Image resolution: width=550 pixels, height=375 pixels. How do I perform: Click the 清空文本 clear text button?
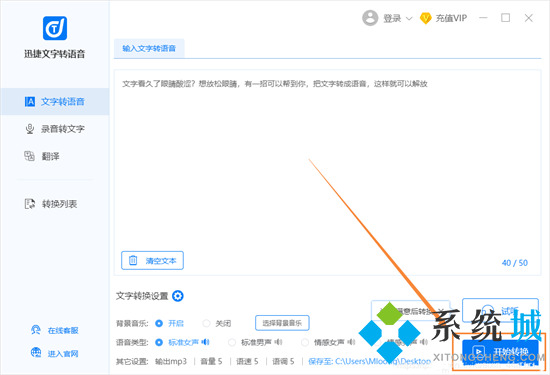[x=152, y=261]
